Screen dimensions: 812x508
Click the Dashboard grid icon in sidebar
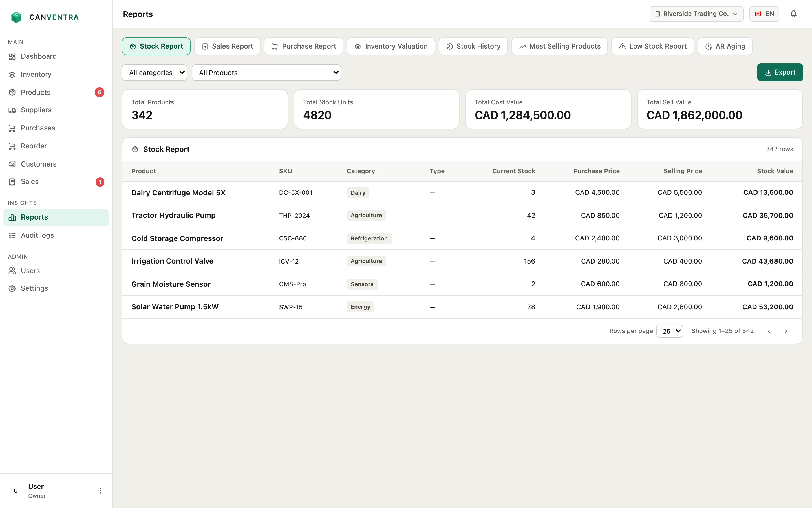click(x=12, y=56)
